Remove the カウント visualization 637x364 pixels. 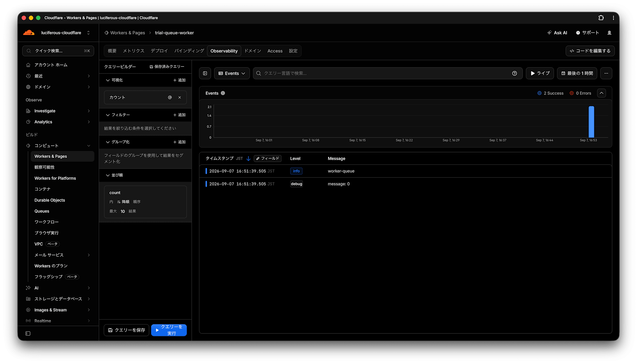click(x=180, y=97)
